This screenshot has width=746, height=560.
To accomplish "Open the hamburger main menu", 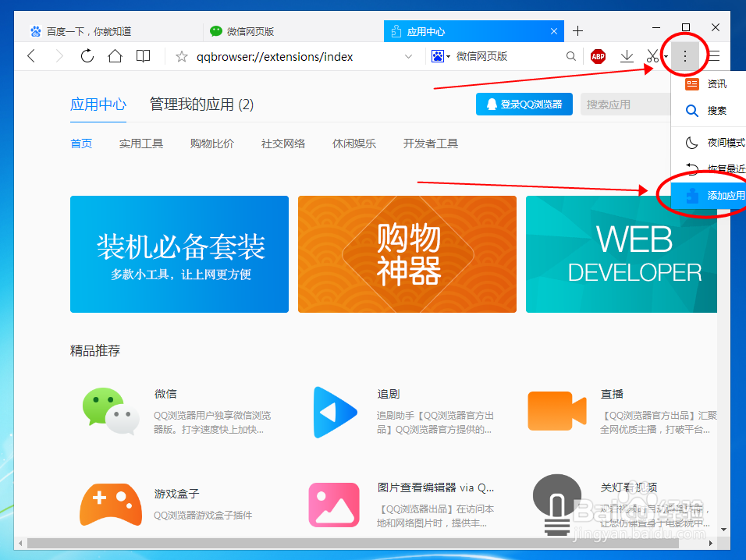I will 714,56.
